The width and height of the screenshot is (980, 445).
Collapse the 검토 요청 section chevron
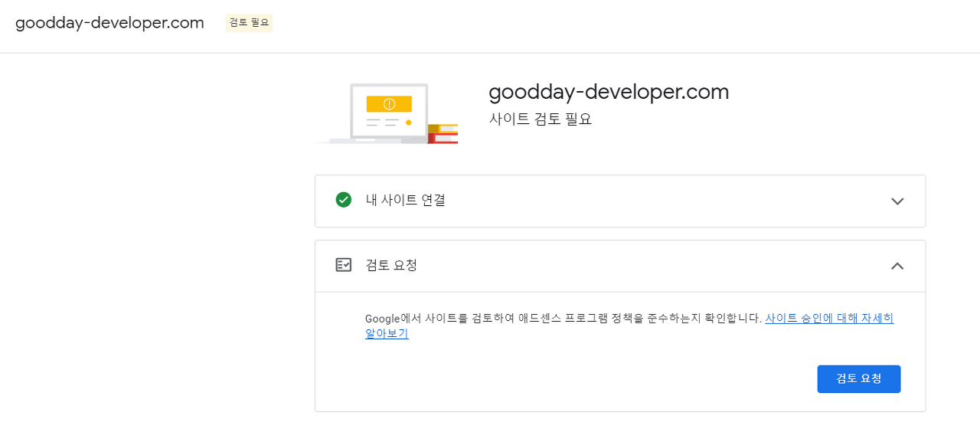tap(897, 266)
